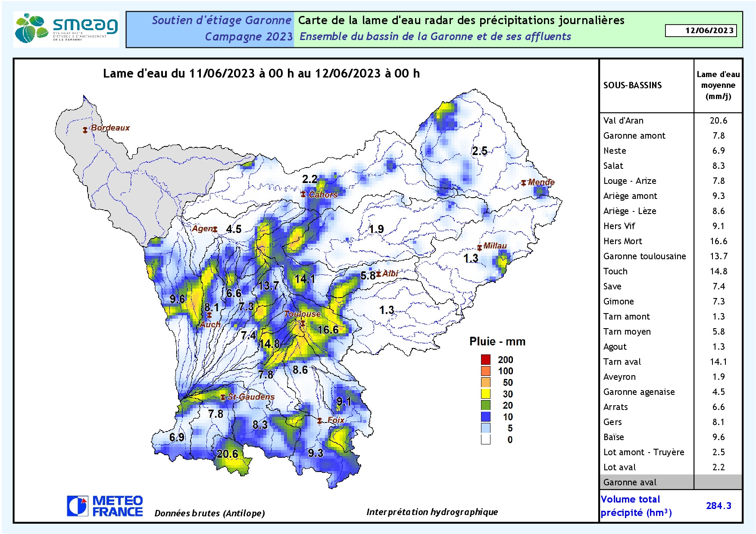Select the Mende pin marker on map
This screenshot has height=534, width=756.
pos(523,183)
